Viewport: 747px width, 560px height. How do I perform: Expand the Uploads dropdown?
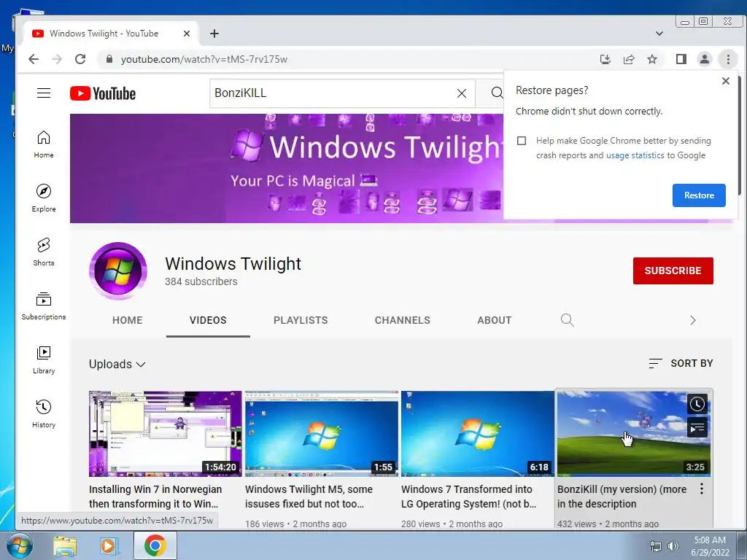pyautogui.click(x=117, y=365)
